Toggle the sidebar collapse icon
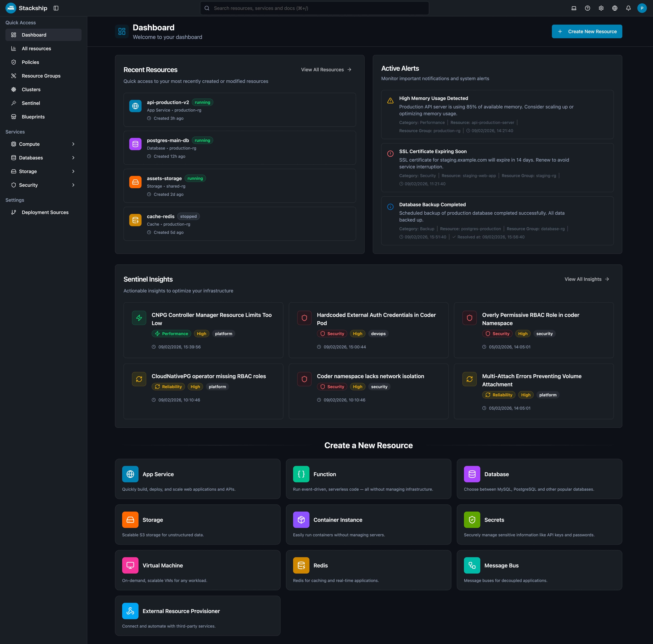The height and width of the screenshot is (644, 653). 56,8
